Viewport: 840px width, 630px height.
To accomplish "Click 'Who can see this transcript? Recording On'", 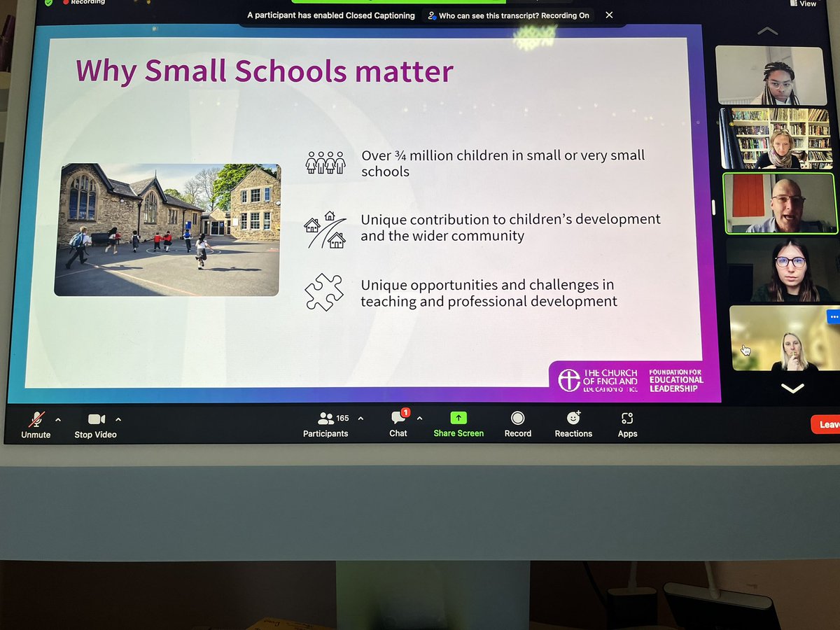I will [509, 15].
